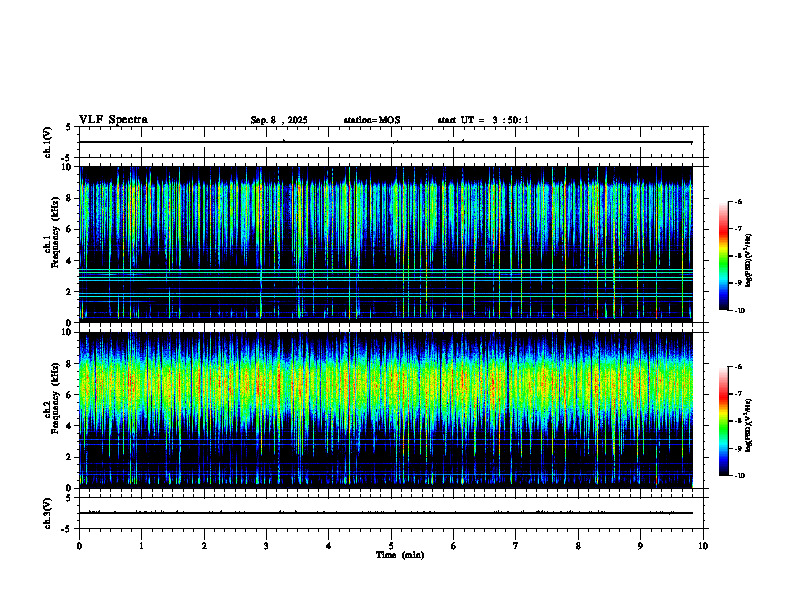Click the ch.1 PSD color bar

click(x=724, y=256)
